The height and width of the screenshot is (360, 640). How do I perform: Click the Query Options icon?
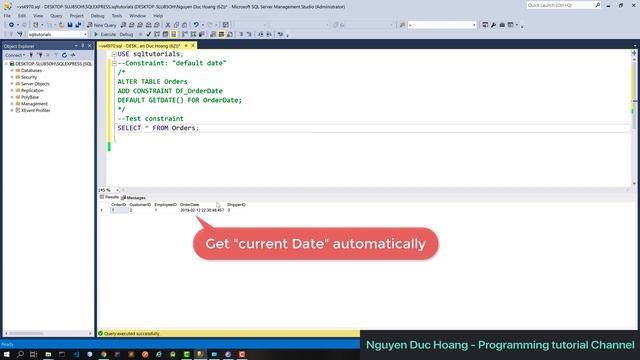(165, 35)
